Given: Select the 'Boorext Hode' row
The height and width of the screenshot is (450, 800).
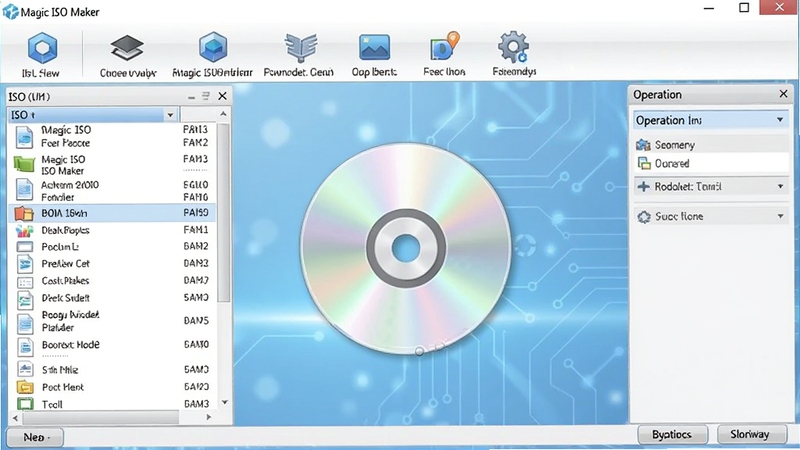Looking at the screenshot, I should point(112,345).
